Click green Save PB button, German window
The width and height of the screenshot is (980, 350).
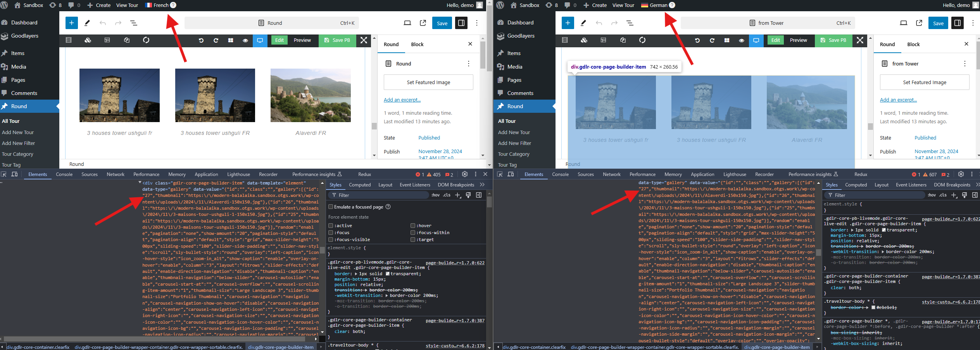tap(833, 40)
